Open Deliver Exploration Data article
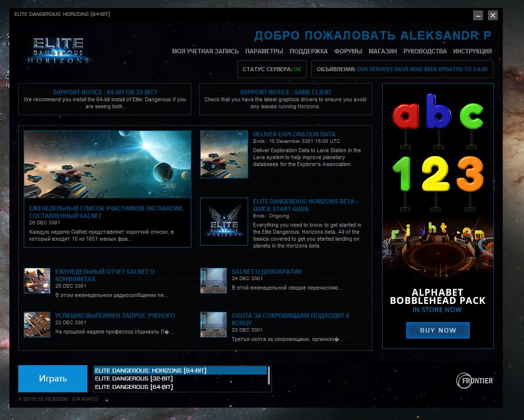The height and width of the screenshot is (420, 524). pos(294,134)
